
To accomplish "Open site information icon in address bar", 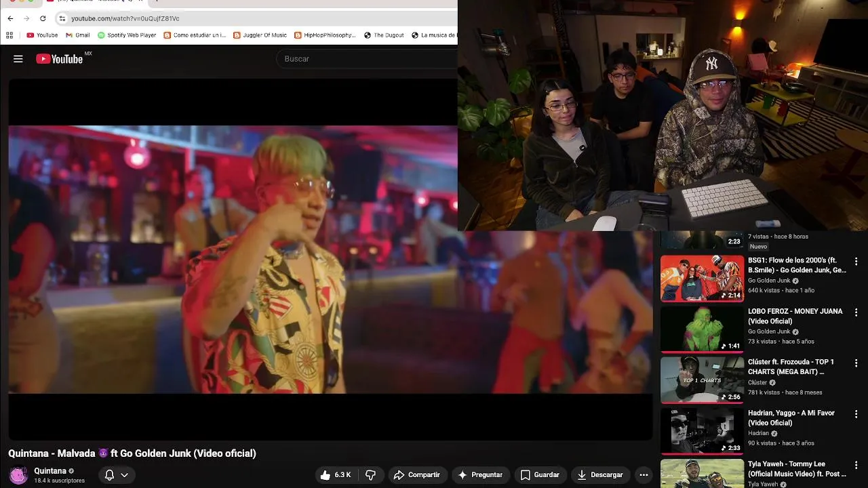I will point(62,18).
